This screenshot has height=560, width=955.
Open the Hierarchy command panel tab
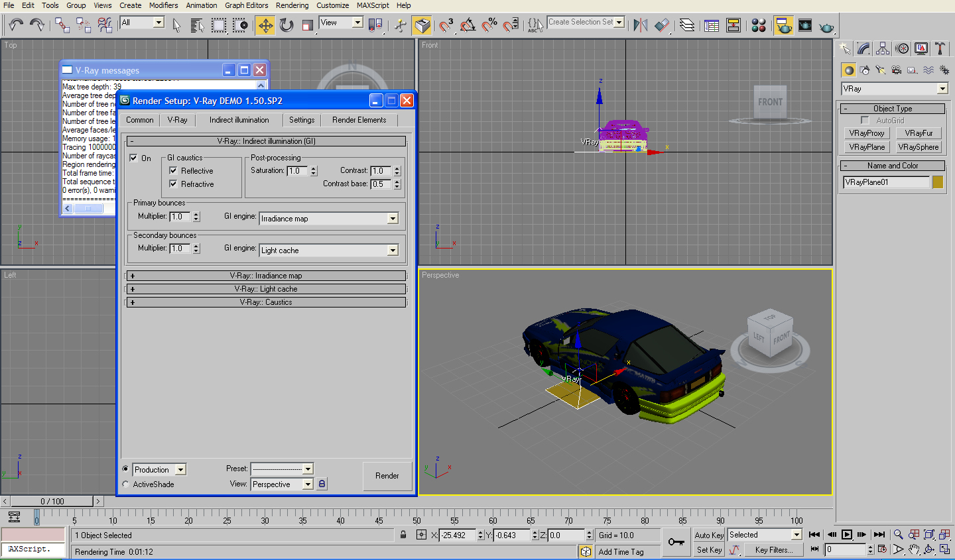[883, 48]
